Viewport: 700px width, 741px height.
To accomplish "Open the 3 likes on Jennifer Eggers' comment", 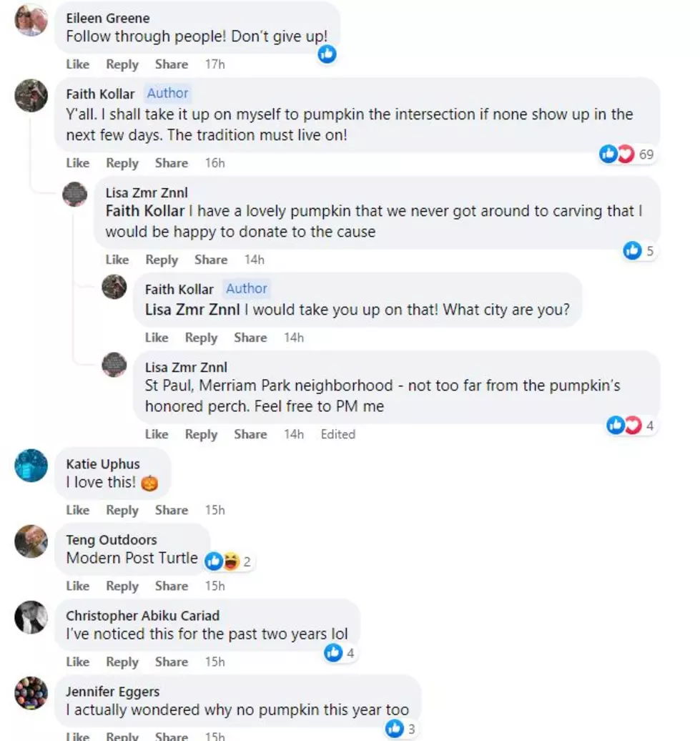I will tap(400, 729).
